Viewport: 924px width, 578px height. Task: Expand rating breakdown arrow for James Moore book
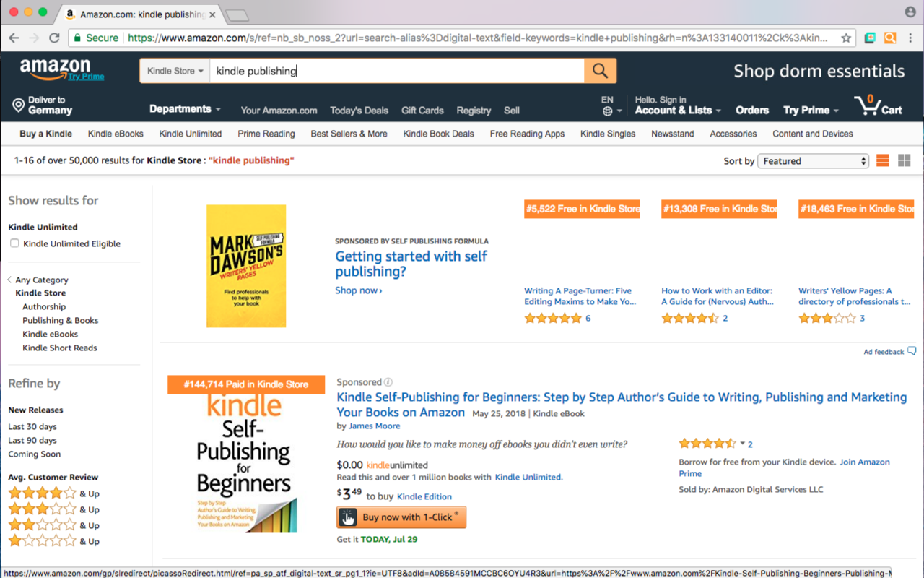[742, 444]
